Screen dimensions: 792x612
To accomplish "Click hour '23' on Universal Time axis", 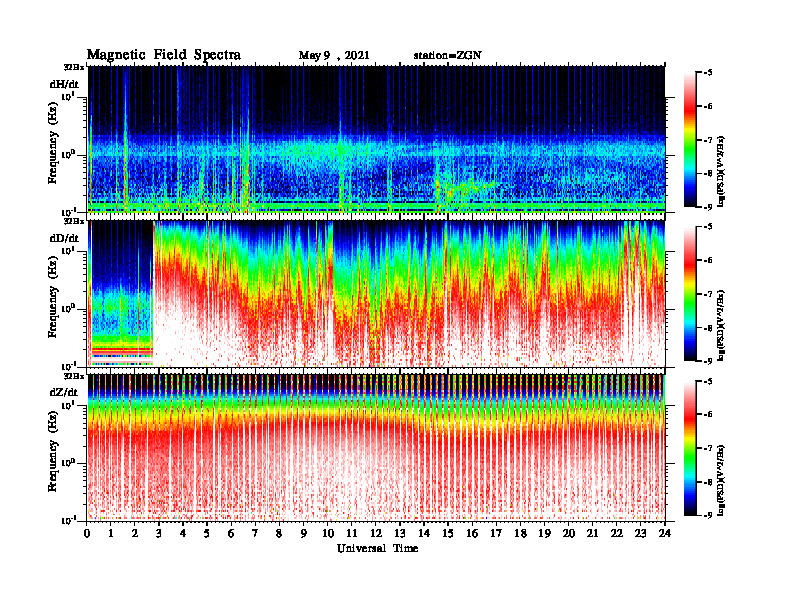I will [x=640, y=534].
